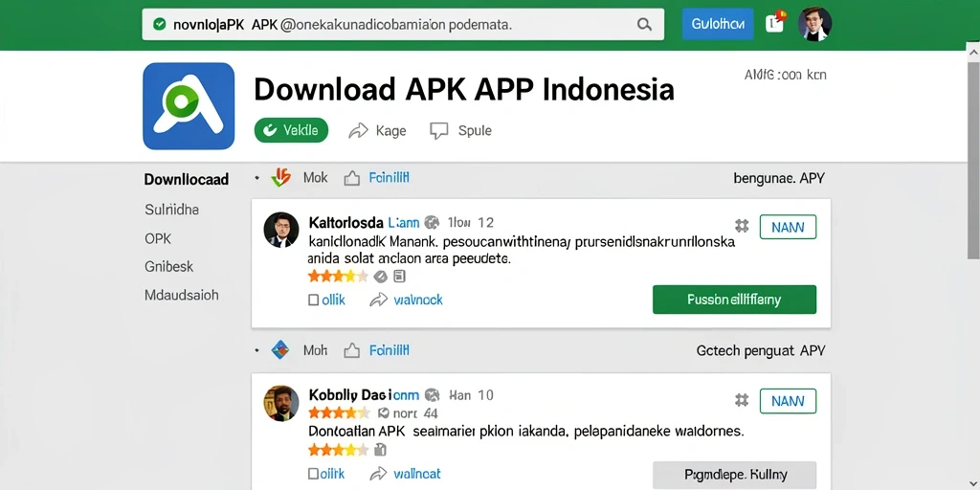
Task: Click the search address input field
Action: [x=403, y=24]
